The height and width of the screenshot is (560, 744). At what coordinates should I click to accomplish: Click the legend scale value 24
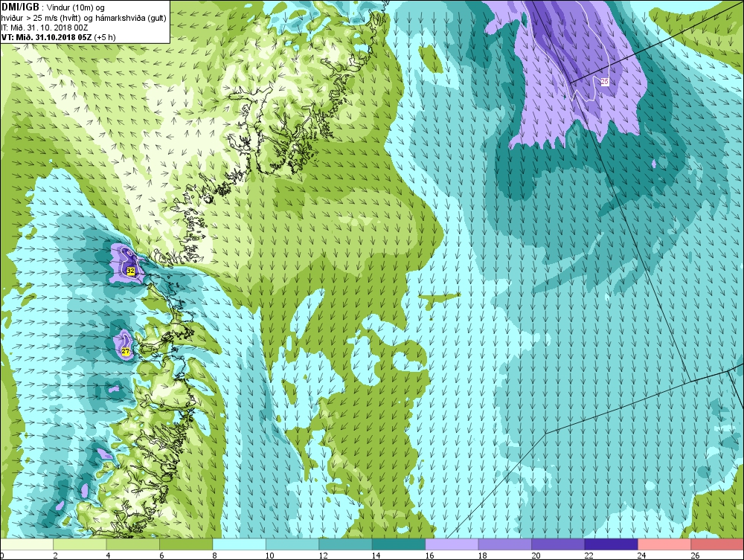[x=641, y=556]
